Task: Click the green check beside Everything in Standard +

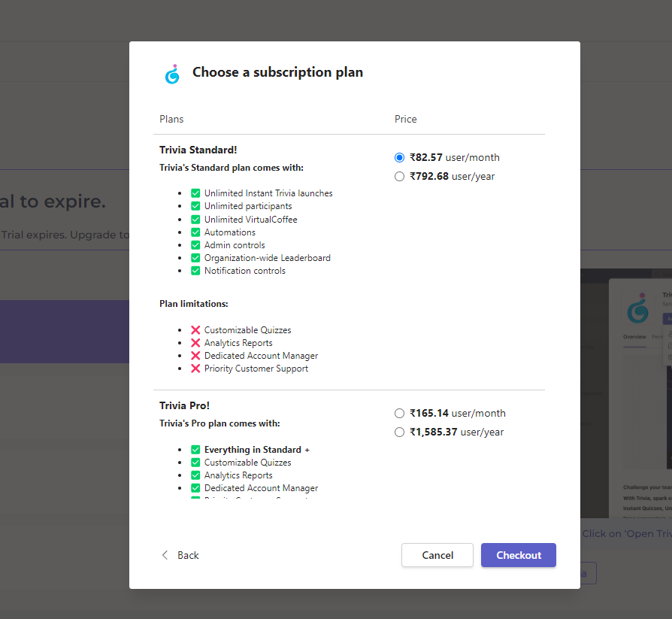Action: (x=195, y=450)
